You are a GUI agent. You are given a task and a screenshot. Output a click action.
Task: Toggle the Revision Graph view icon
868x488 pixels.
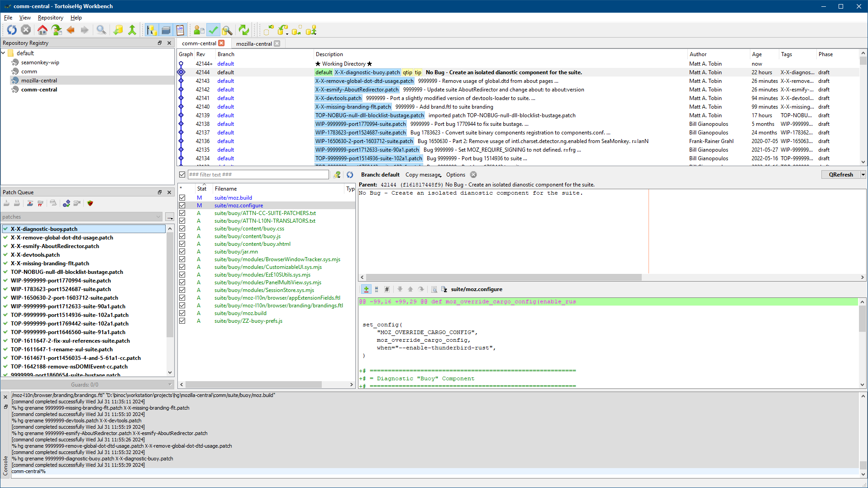point(152,30)
